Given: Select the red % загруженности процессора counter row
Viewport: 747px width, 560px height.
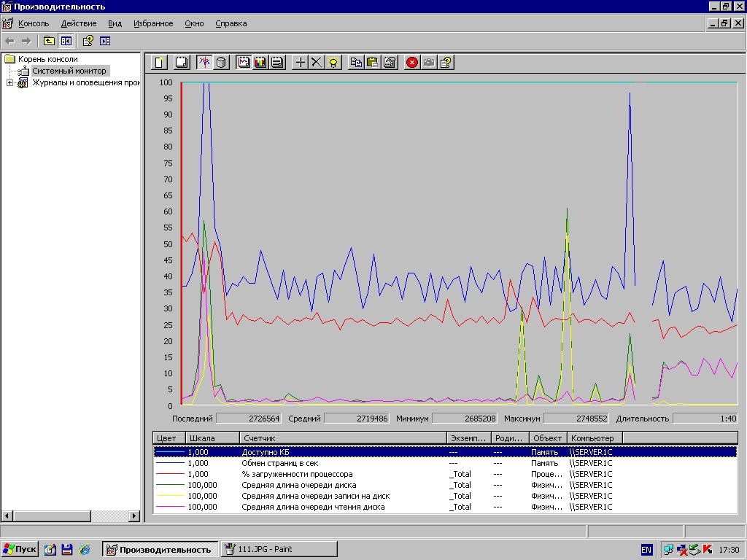Looking at the screenshot, I should tap(297, 474).
